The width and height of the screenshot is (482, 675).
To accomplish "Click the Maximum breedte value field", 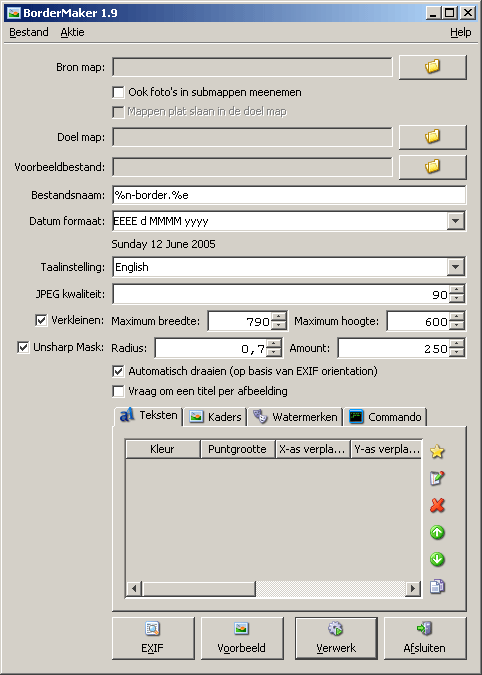I will coord(239,321).
